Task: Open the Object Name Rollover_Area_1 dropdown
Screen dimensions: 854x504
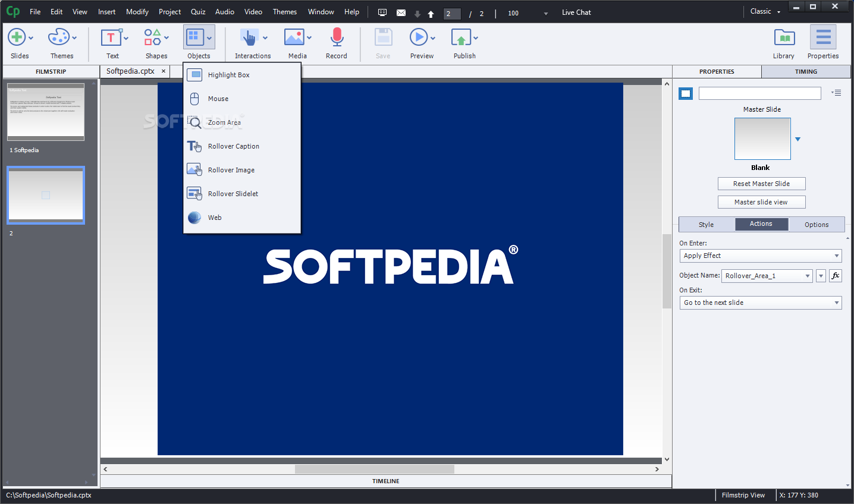Action: [x=767, y=276]
